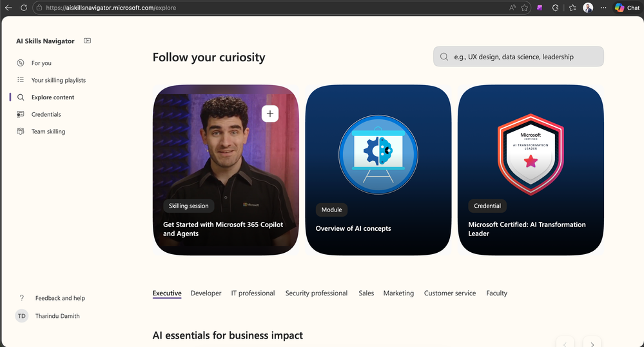Select the Security professional tab
This screenshot has height=347, width=644.
pyautogui.click(x=317, y=293)
